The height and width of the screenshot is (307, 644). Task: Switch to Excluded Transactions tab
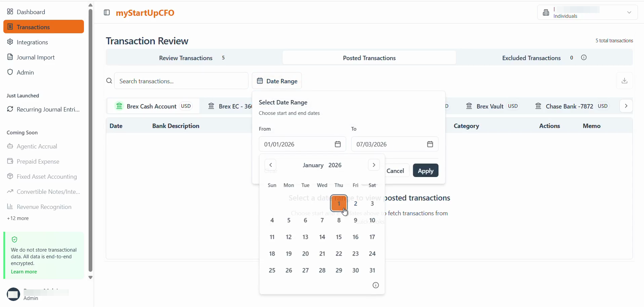click(531, 58)
